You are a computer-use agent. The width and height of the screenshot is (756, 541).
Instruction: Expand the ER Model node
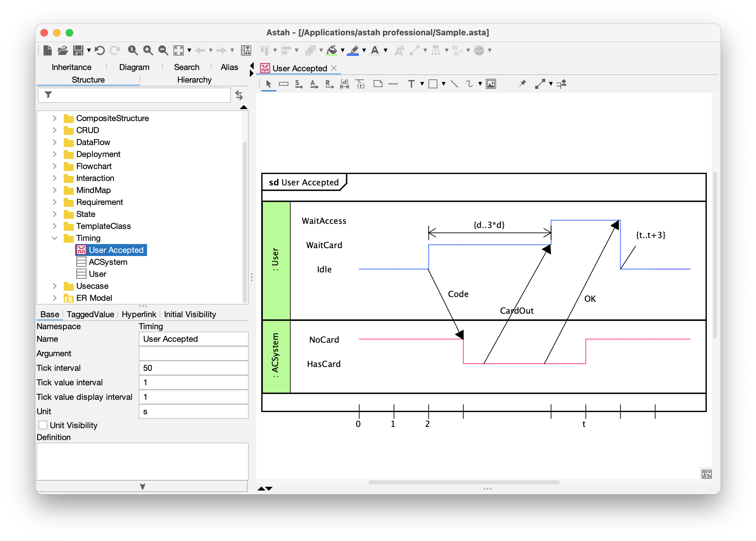(55, 298)
